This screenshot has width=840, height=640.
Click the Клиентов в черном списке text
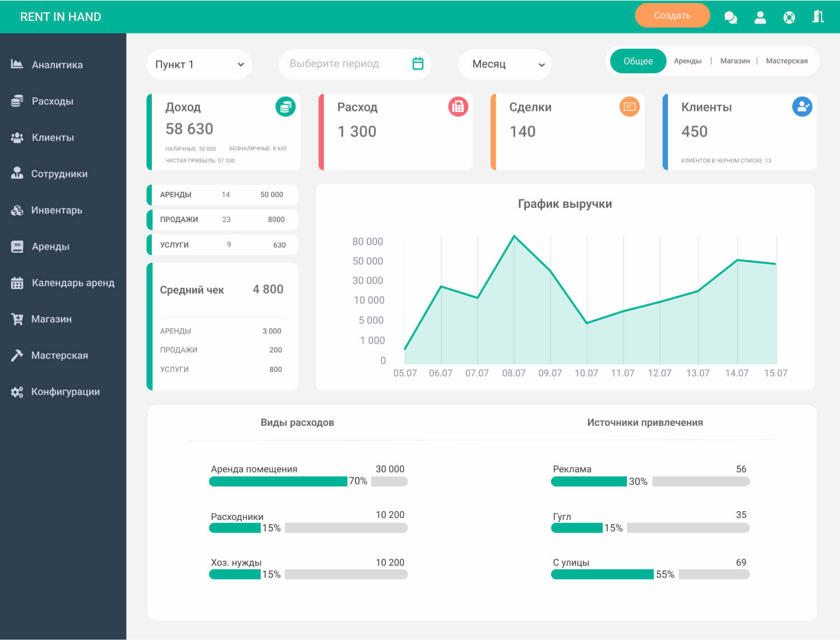(726, 161)
